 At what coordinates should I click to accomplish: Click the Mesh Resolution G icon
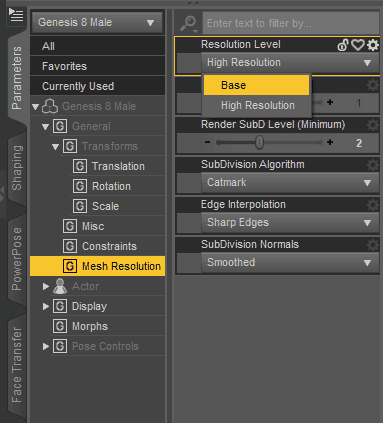(x=70, y=266)
